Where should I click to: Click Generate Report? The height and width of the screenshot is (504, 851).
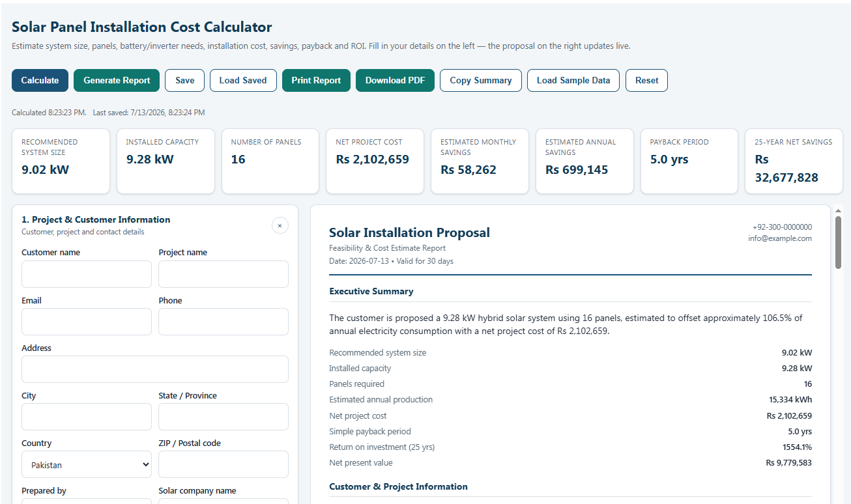[117, 80]
